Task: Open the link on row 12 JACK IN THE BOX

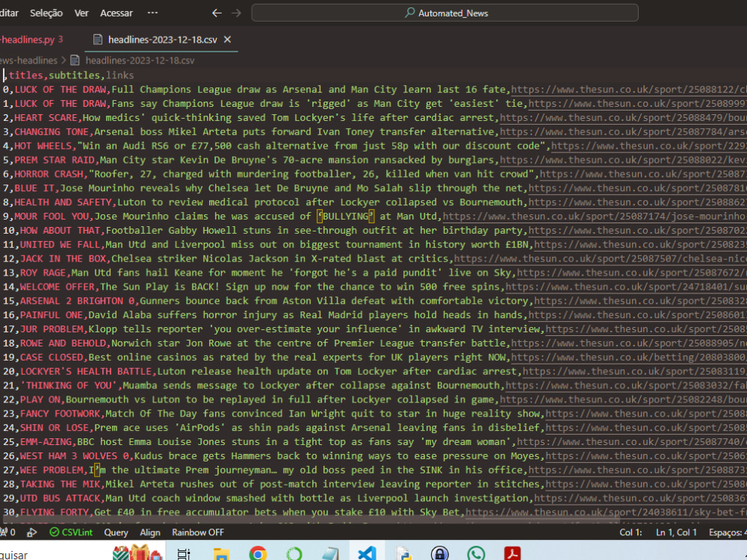Action: coord(601,258)
